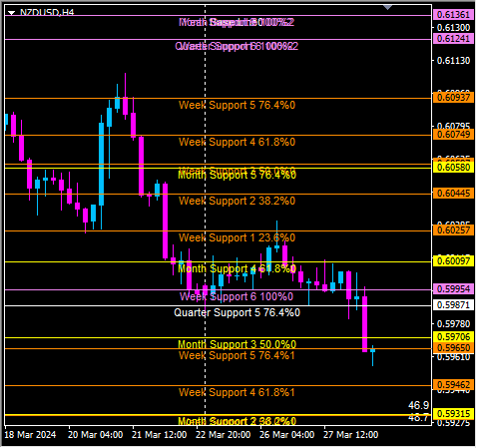
Task: Select the 'Week Support 6 100%0' label
Action: pos(237,296)
